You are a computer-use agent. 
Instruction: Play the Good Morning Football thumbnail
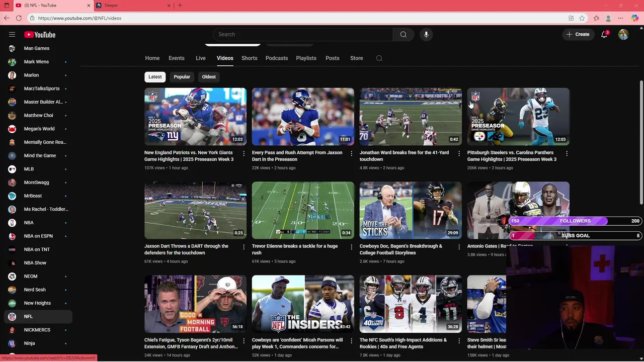[195, 304]
